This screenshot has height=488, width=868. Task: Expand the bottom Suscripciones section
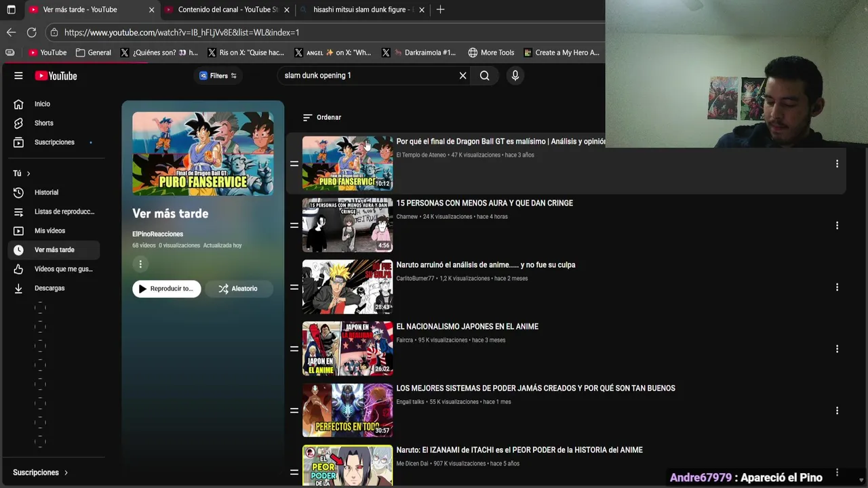point(41,472)
